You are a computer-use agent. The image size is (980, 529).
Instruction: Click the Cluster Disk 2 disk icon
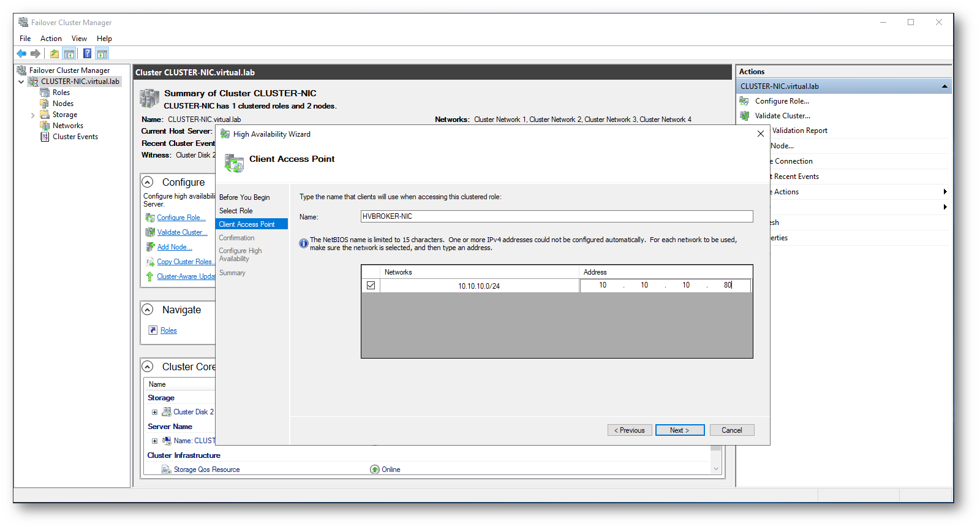[x=167, y=412]
